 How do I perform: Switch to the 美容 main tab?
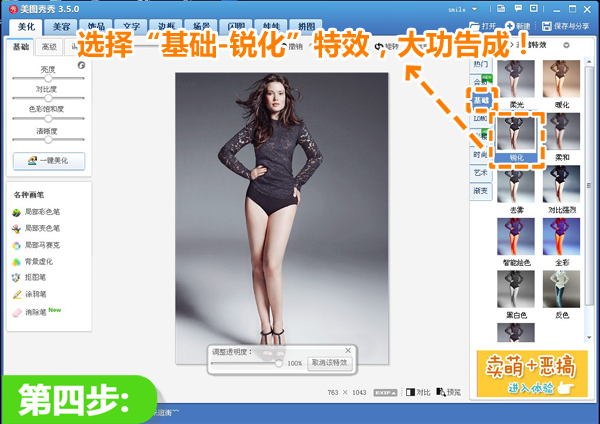(61, 26)
